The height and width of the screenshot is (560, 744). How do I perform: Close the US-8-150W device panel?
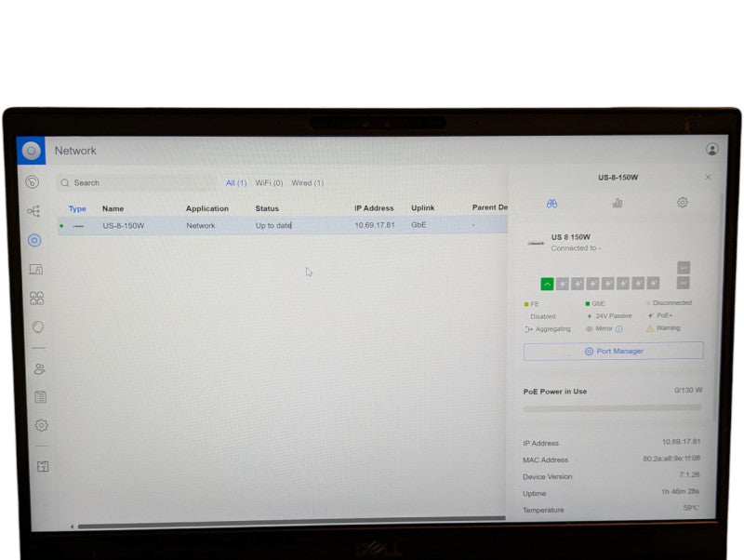tap(708, 177)
